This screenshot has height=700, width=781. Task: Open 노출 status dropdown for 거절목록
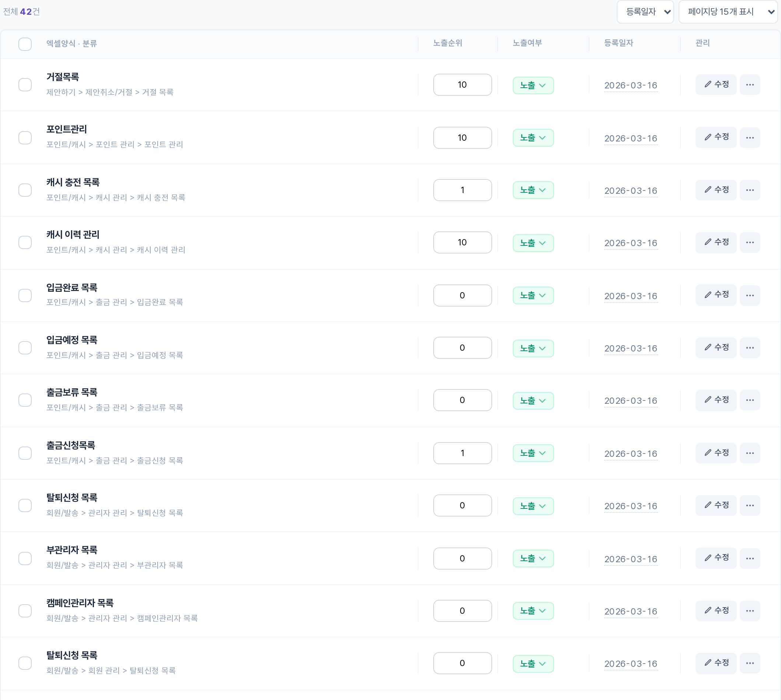click(533, 85)
